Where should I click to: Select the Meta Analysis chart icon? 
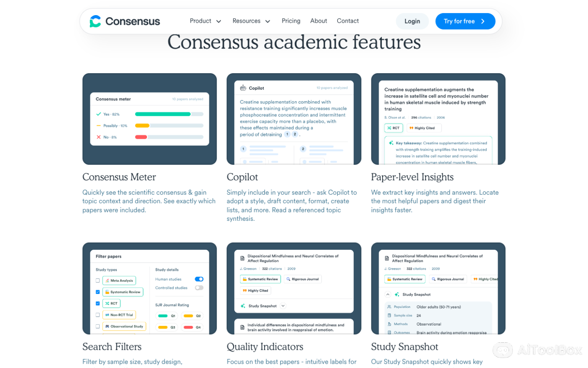tap(107, 281)
